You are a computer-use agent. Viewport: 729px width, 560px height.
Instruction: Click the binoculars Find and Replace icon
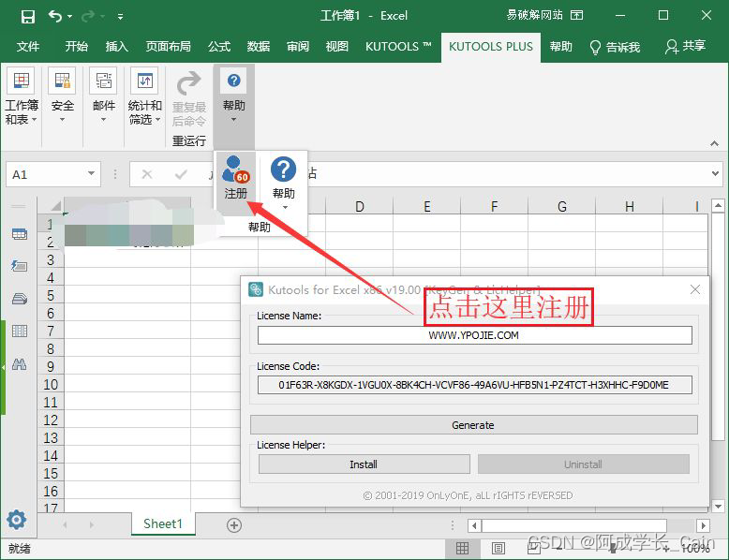tap(19, 364)
